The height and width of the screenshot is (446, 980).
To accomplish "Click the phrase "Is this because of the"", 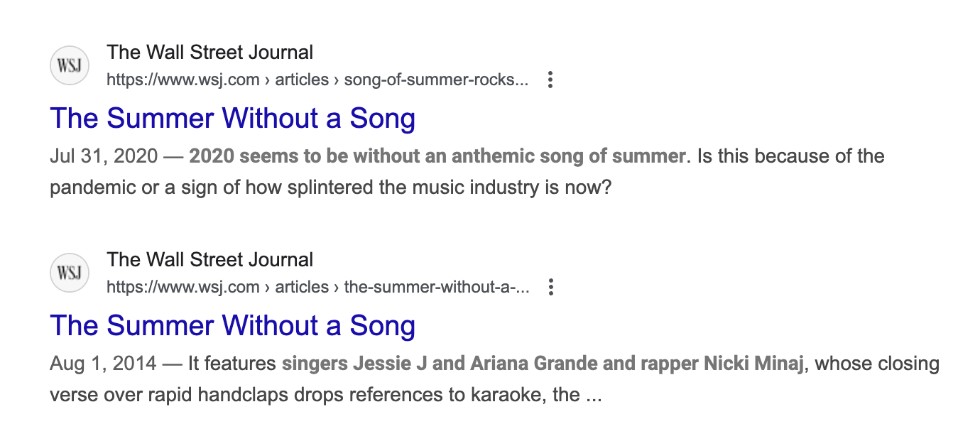I will (791, 156).
